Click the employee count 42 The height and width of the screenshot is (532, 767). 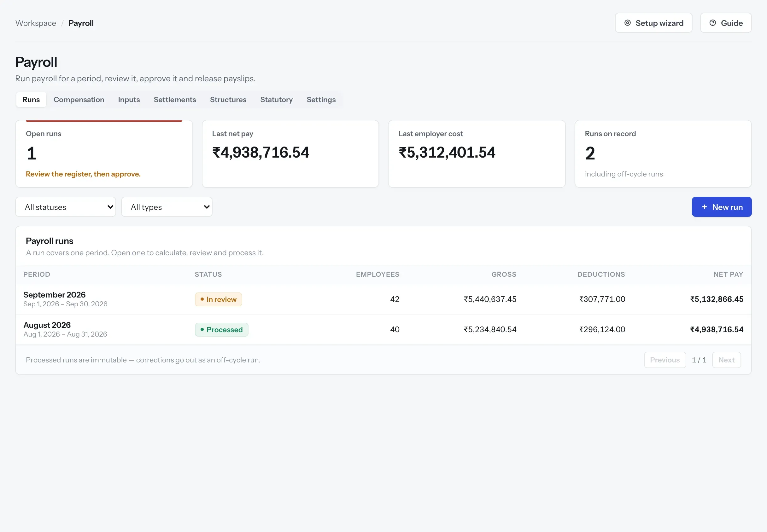tap(395, 299)
